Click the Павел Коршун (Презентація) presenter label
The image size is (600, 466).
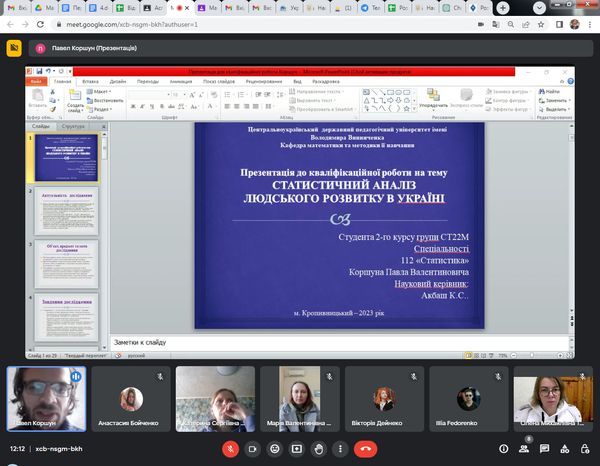tap(92, 47)
